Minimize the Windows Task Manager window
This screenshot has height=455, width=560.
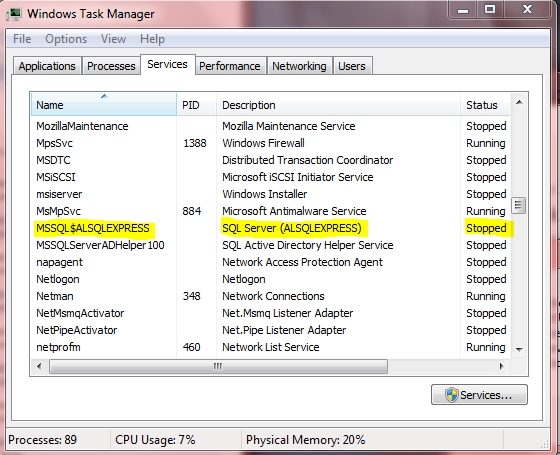[463, 10]
